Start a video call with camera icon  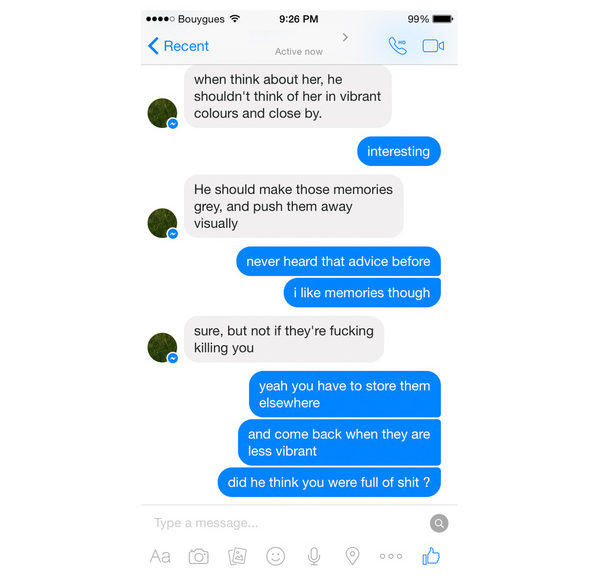(433, 46)
